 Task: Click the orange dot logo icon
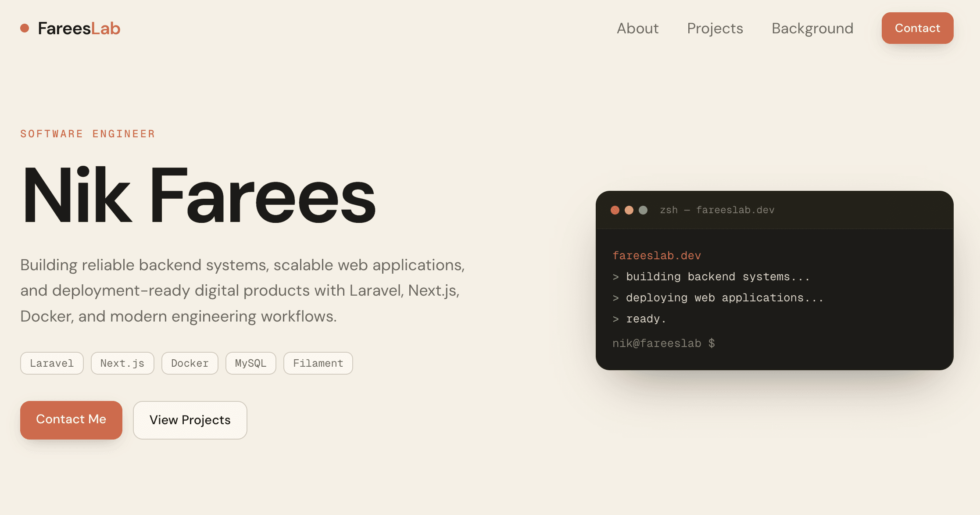pyautogui.click(x=25, y=28)
